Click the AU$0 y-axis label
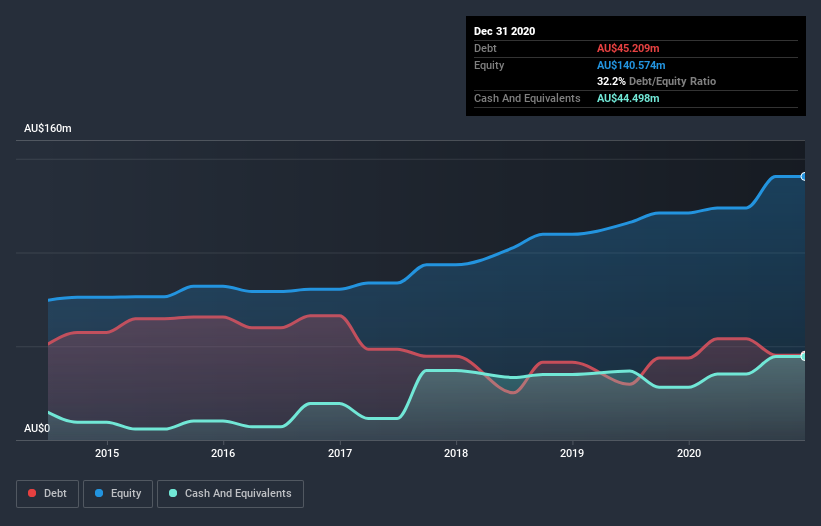This screenshot has height=526, width=821. [37, 428]
